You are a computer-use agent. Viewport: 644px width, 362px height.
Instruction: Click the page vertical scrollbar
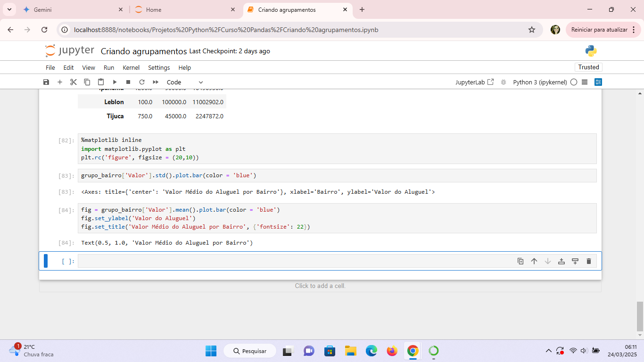point(640,316)
